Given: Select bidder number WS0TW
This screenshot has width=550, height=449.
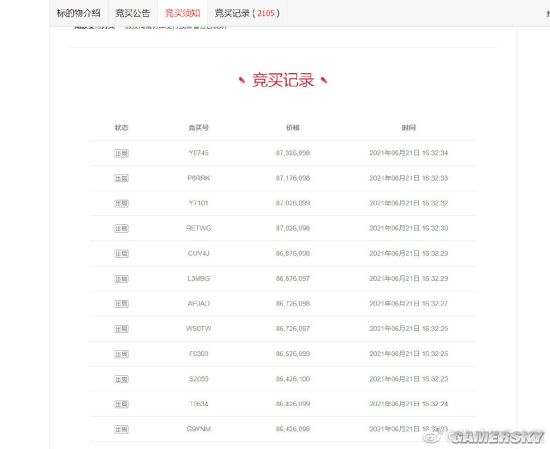Looking at the screenshot, I should tap(199, 329).
